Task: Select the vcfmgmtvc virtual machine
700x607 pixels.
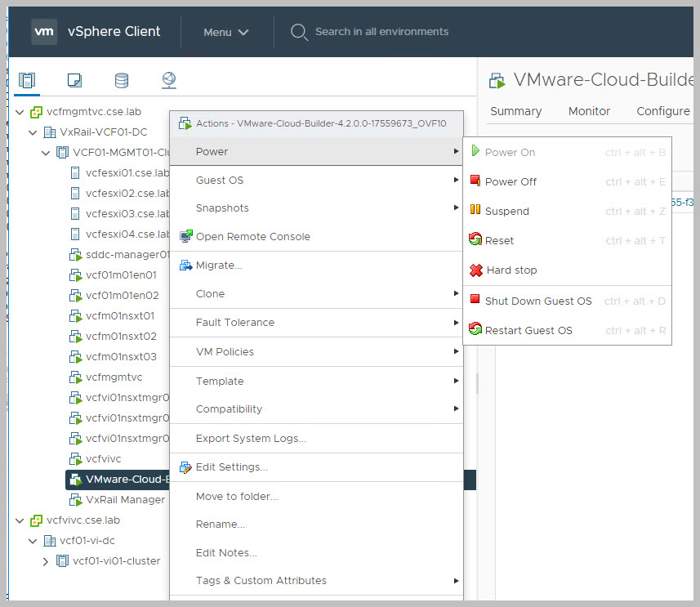Action: [114, 377]
